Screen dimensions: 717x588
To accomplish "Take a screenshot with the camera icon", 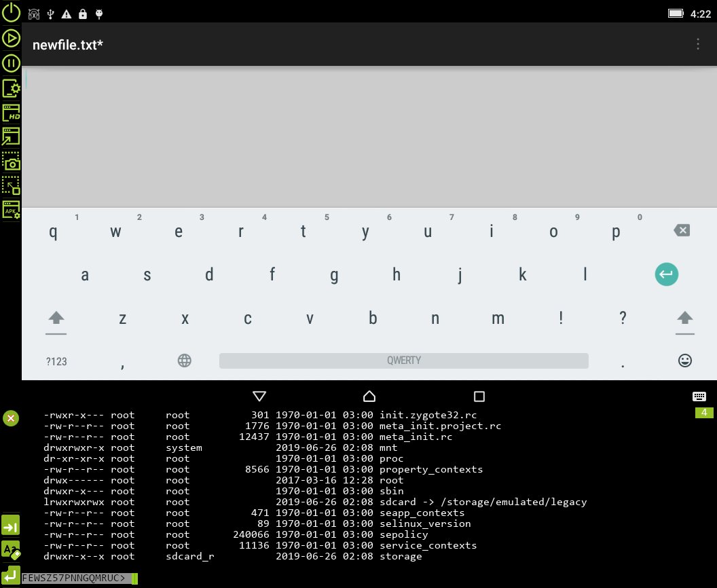I will point(11,162).
